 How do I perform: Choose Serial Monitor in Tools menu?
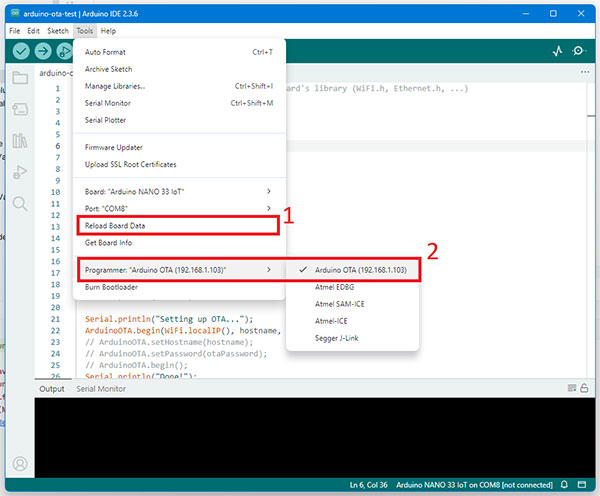[x=179, y=103]
